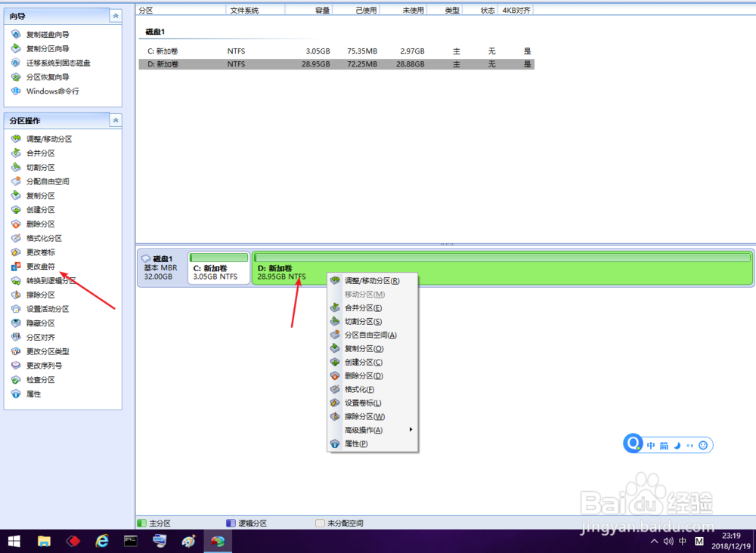The height and width of the screenshot is (553, 756).
Task: Open the command prompt taskbar icon
Action: (x=131, y=542)
